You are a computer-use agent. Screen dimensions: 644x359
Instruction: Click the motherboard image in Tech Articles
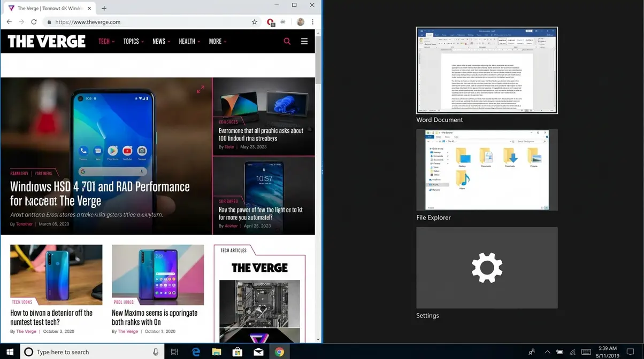(259, 303)
